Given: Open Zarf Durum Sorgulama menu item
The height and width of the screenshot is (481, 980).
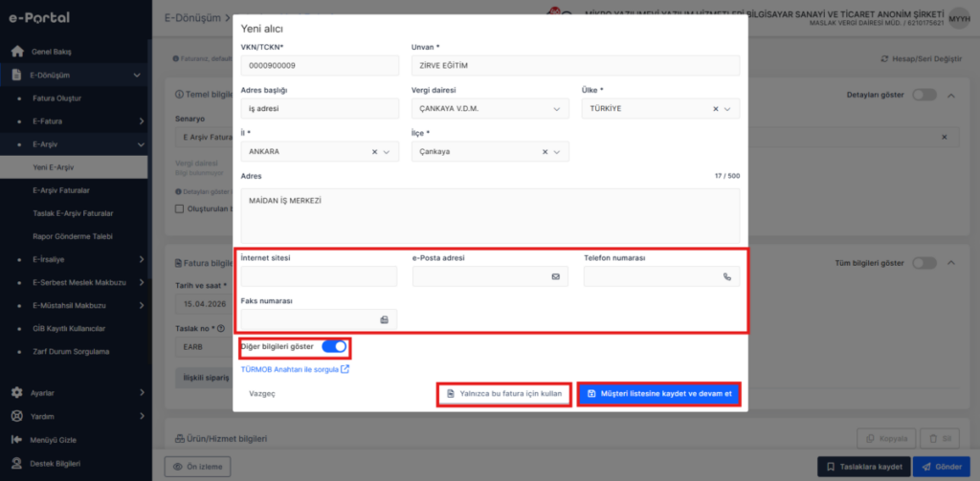Looking at the screenshot, I should (71, 352).
